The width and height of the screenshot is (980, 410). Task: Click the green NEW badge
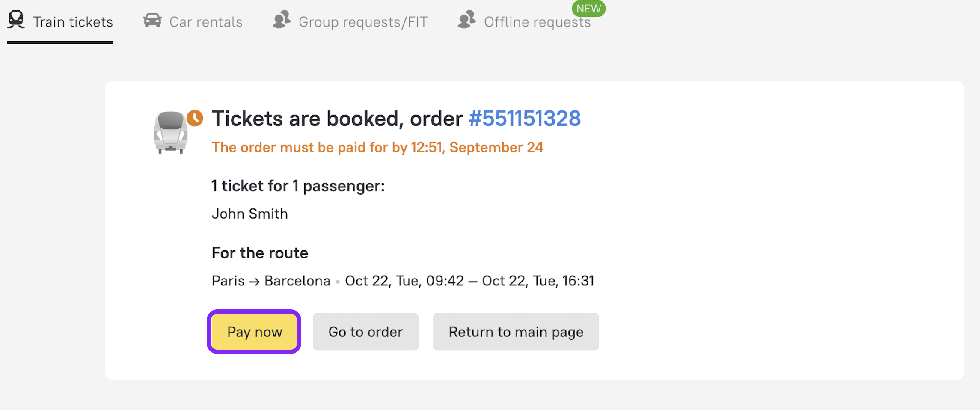588,9
